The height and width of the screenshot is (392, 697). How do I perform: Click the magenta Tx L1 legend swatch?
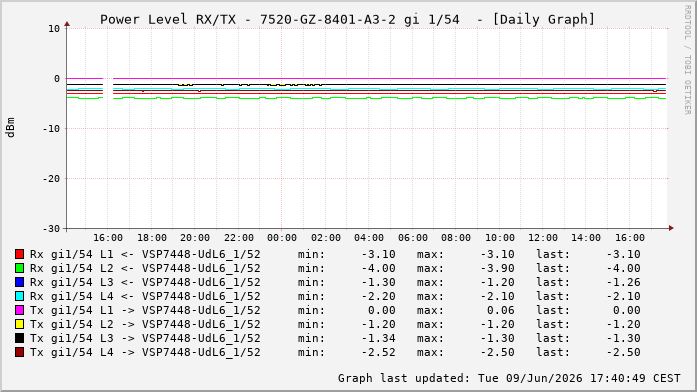pos(19,310)
